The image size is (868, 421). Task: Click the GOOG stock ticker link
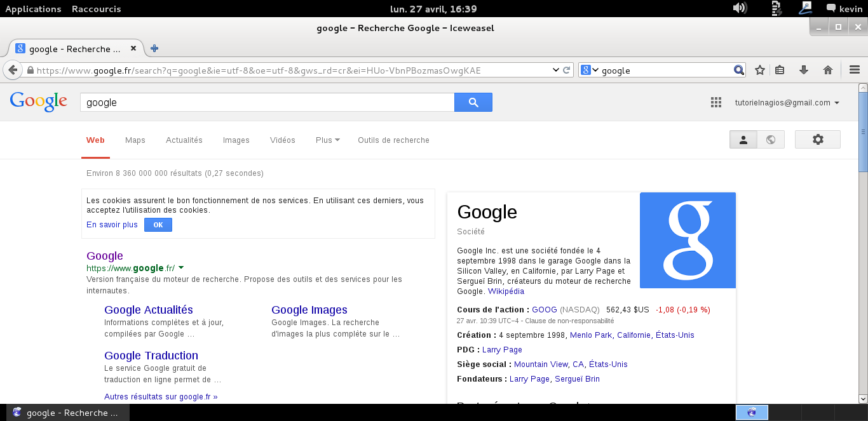point(544,310)
